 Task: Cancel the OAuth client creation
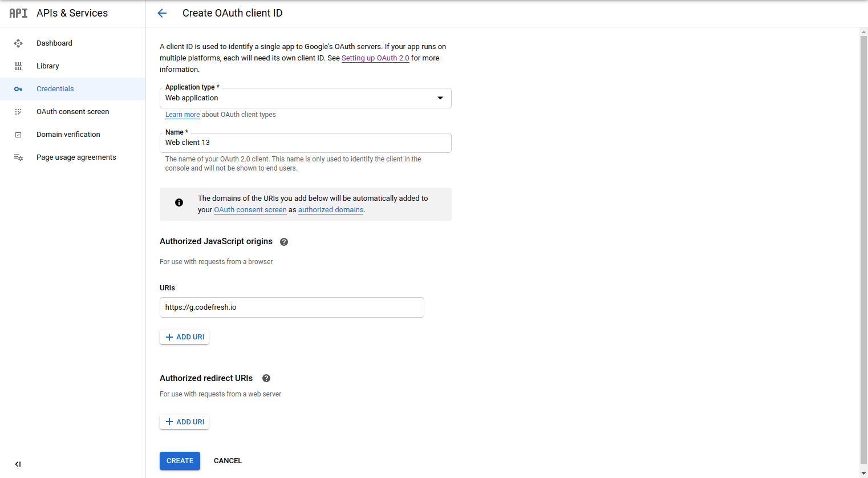[x=228, y=461]
